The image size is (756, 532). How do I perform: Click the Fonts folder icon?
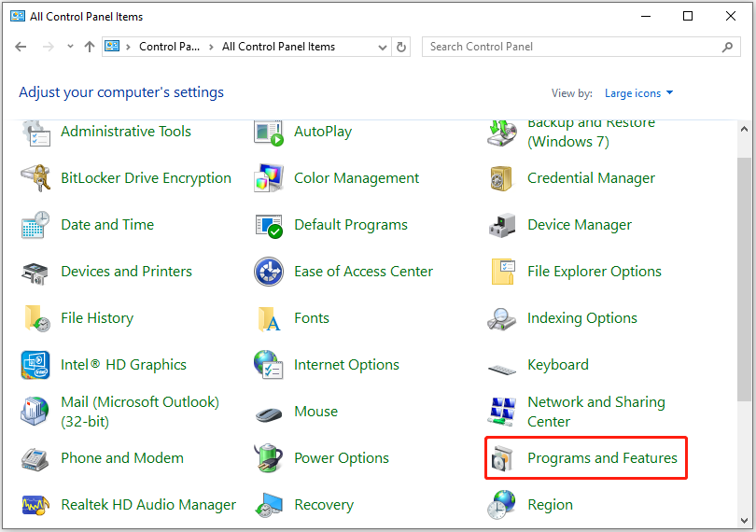(270, 319)
